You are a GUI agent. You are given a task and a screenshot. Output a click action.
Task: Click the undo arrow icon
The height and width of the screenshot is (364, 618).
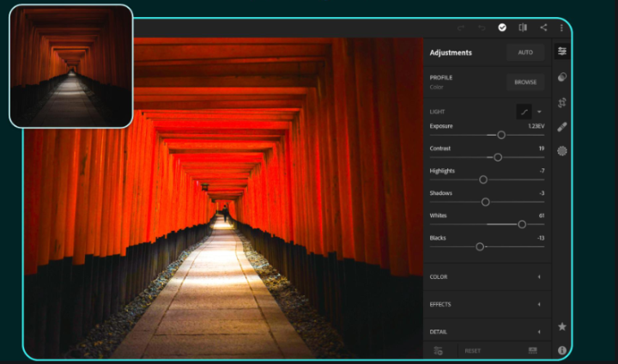point(482,27)
